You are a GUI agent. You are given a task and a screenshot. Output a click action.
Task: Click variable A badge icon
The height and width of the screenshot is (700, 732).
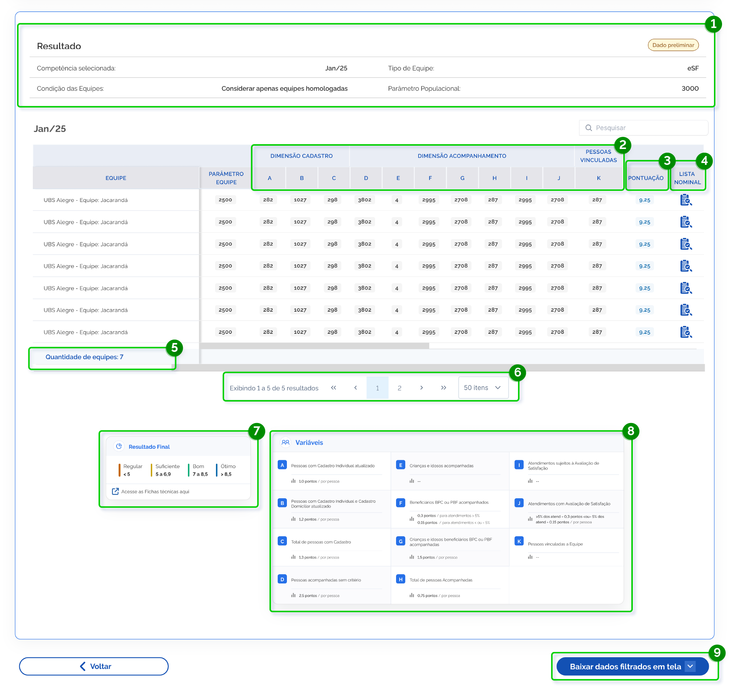point(282,465)
